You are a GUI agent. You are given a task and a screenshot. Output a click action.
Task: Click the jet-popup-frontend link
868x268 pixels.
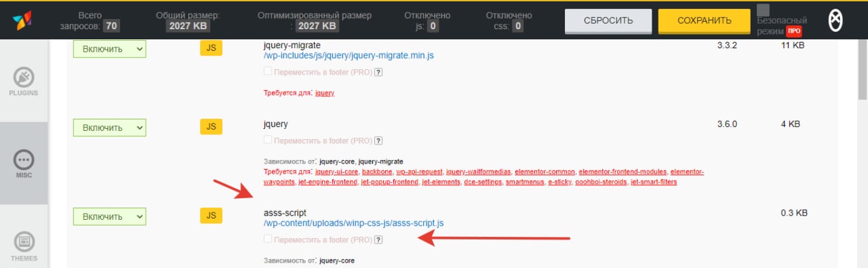(389, 182)
